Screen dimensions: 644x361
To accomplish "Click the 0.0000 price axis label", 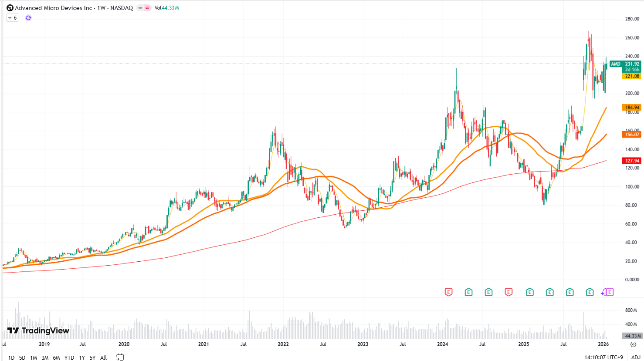I will [x=632, y=280].
